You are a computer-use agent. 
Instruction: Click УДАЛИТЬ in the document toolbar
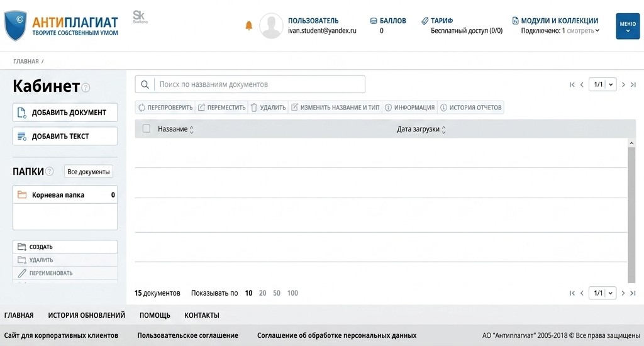(268, 107)
